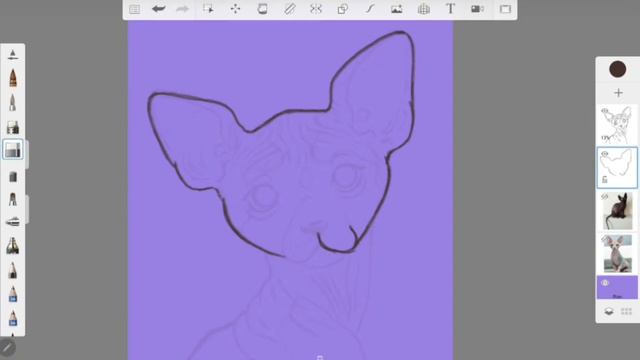Select the airbrush tool

pyautogui.click(x=13, y=222)
